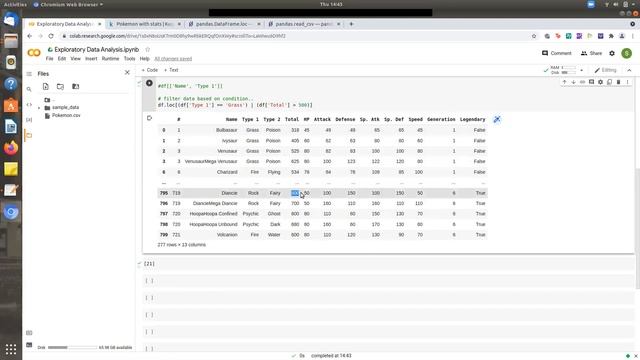Open cell editor settings gear
This screenshot has height=360, width=640.
coord(600,82)
